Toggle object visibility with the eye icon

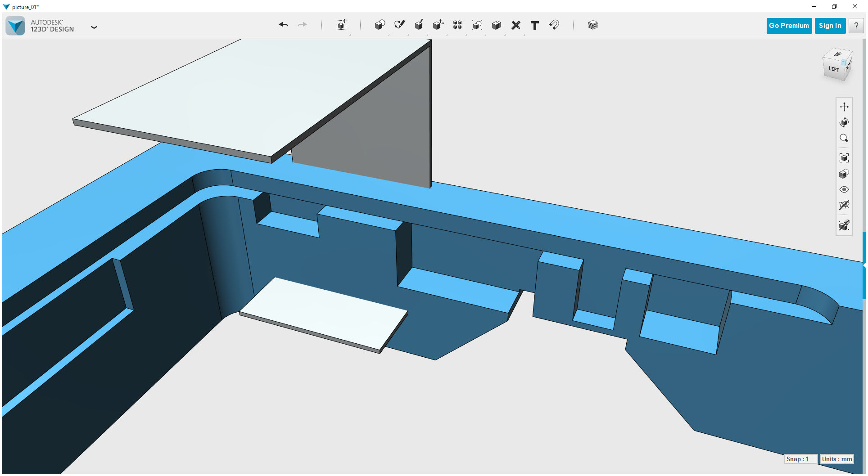click(x=845, y=189)
